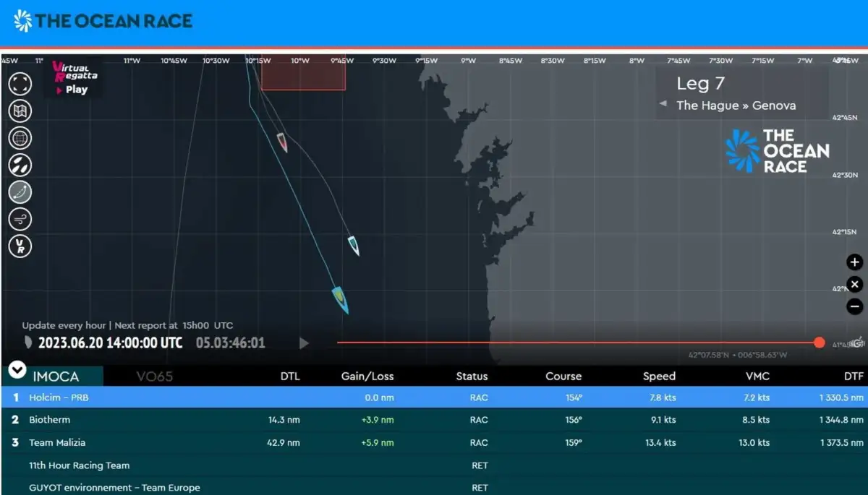
Task: Click The Ocean Race header logo
Action: coord(103,21)
